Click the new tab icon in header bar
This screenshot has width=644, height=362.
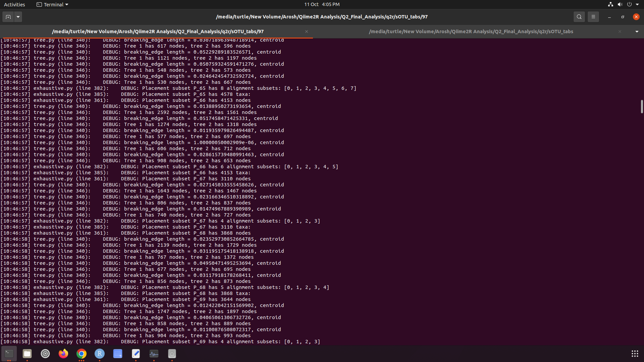click(x=8, y=17)
